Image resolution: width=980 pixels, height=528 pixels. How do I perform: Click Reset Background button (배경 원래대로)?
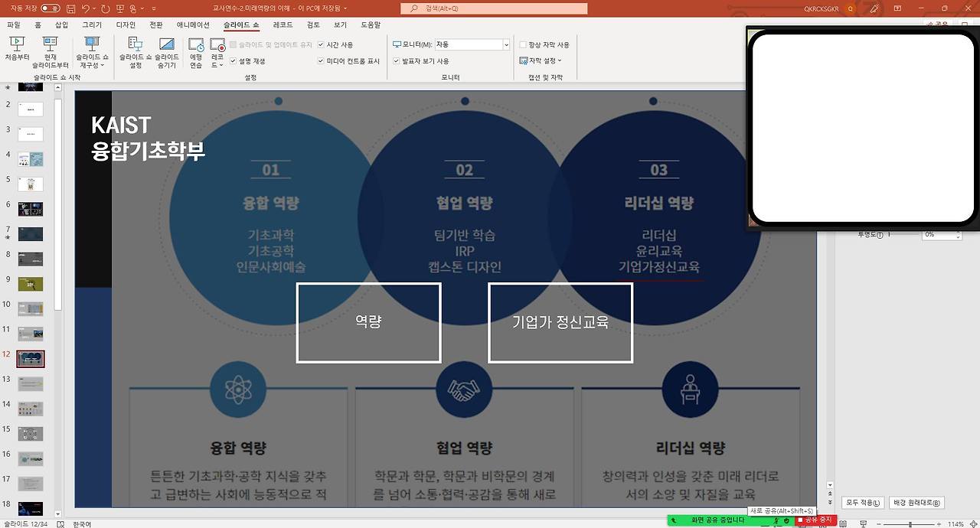916,503
